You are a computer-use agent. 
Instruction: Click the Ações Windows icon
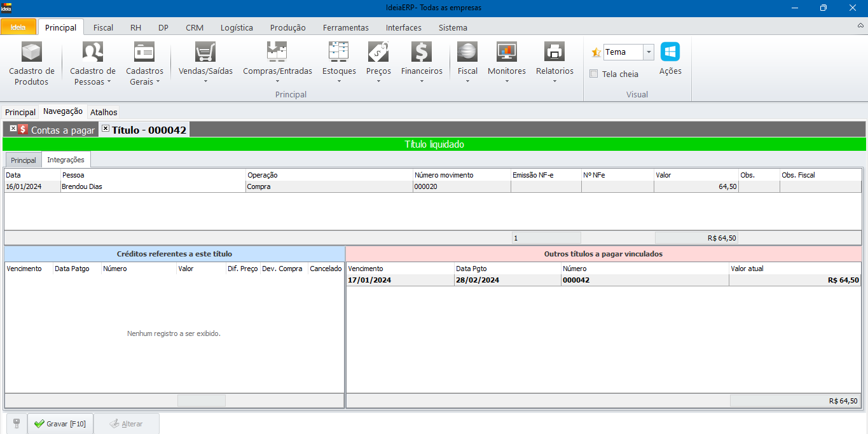670,52
